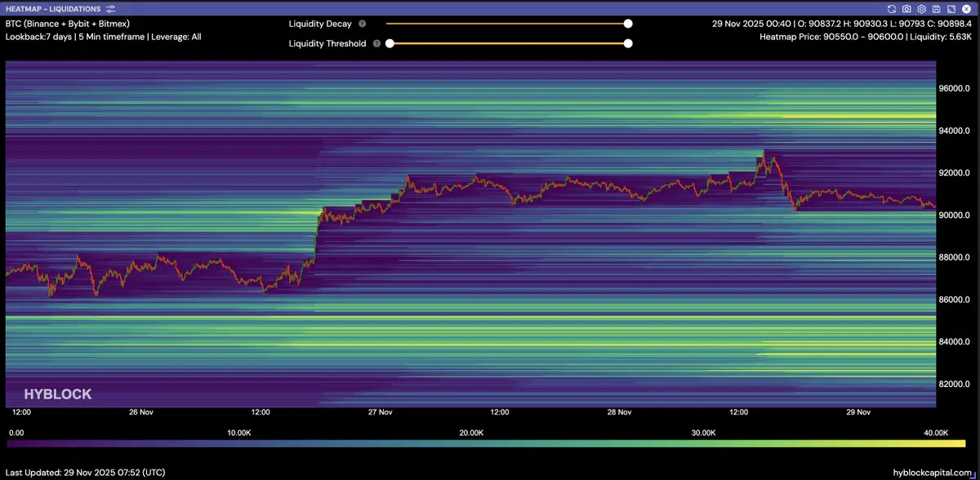Open heatmap settings gear icon
The image size is (980, 480).
[921, 9]
